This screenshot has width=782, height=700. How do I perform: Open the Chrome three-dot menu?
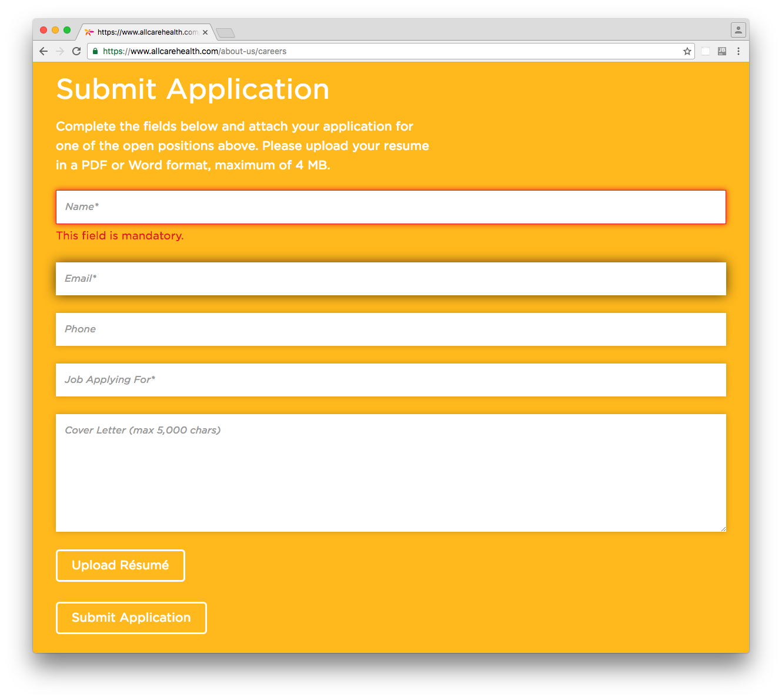point(738,51)
